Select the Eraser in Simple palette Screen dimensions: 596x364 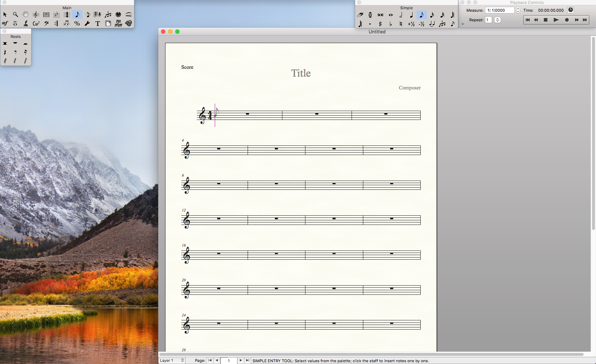pyautogui.click(x=360, y=15)
